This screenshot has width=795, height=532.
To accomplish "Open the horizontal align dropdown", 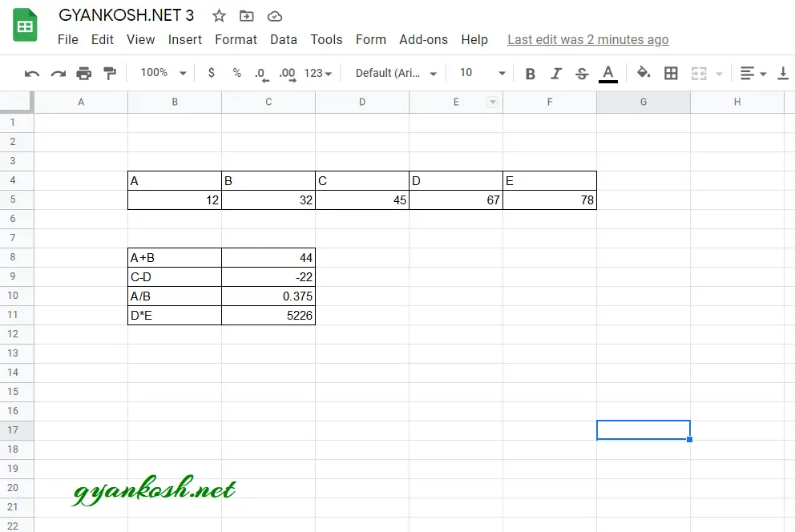I will [753, 74].
